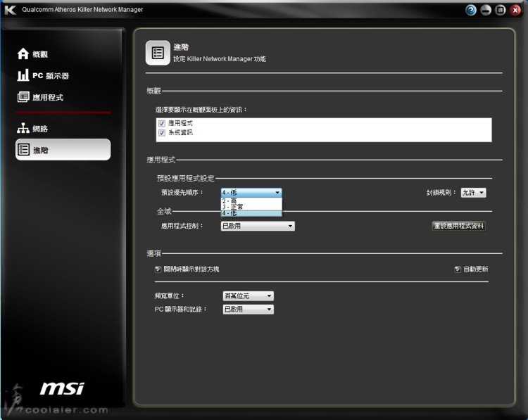The height and width of the screenshot is (420, 528).
Task: Click the PC 顯示器和記錄 label
Action: (181, 309)
